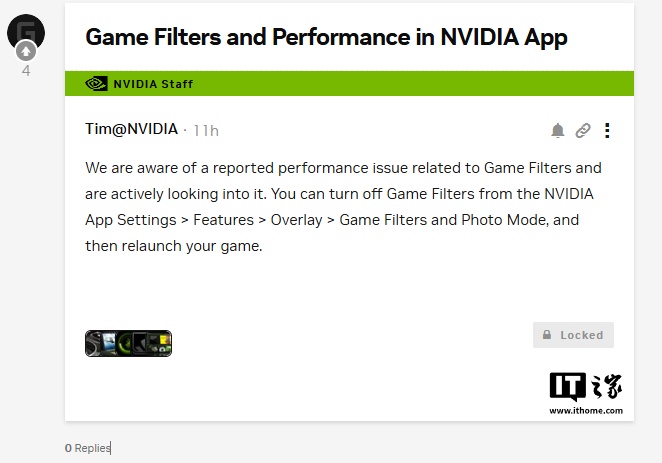This screenshot has height=463, width=662.
Task: Open the thread title 'Game Filters and Performance'
Action: [326, 38]
